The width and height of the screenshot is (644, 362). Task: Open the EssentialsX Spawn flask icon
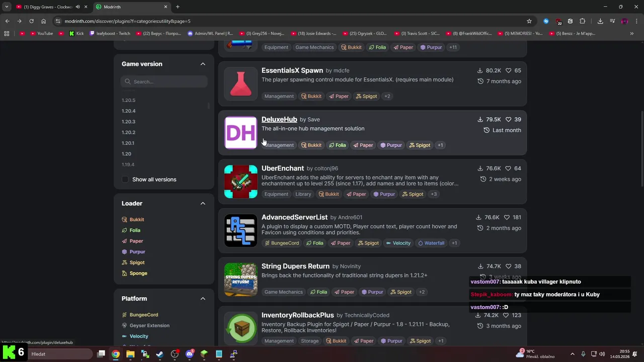click(x=240, y=83)
